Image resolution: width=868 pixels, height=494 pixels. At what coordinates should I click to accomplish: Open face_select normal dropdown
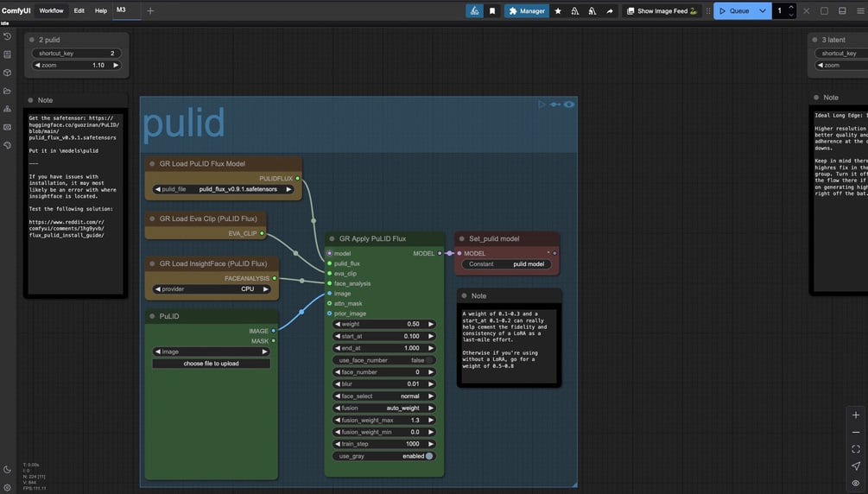(383, 396)
